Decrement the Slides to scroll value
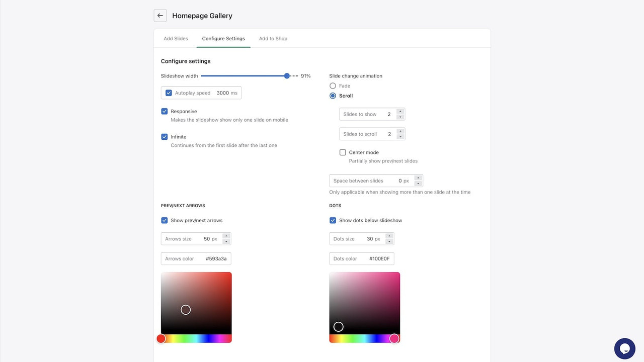 click(400, 136)
